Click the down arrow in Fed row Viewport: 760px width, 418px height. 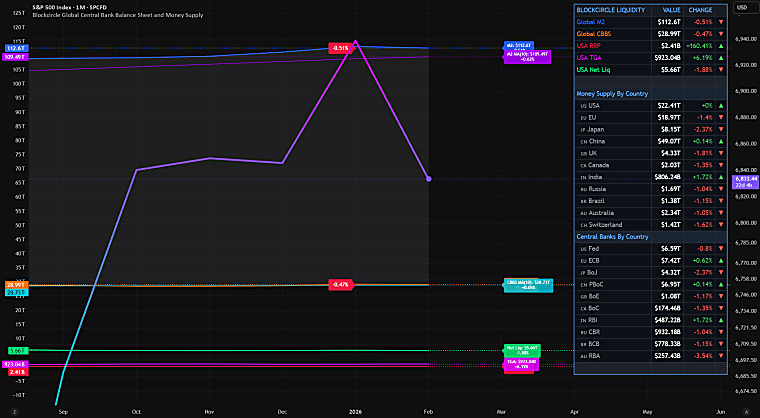[721, 249]
